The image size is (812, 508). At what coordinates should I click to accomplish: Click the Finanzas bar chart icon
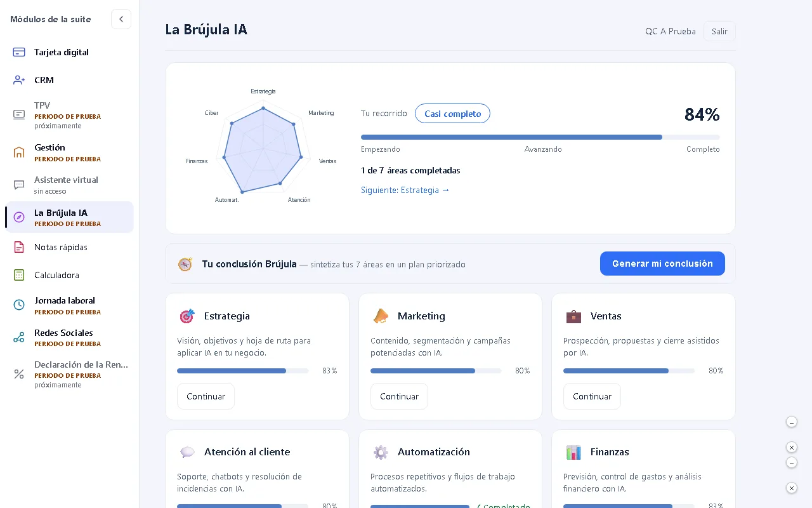(x=573, y=452)
